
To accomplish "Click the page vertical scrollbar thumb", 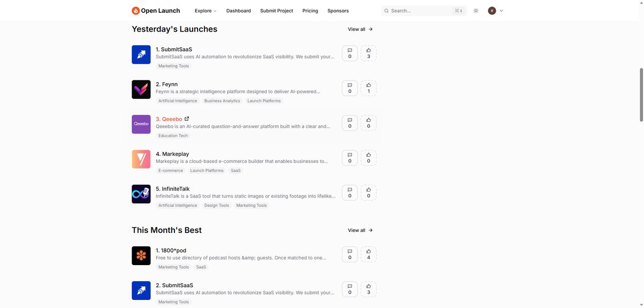I will coord(641,94).
